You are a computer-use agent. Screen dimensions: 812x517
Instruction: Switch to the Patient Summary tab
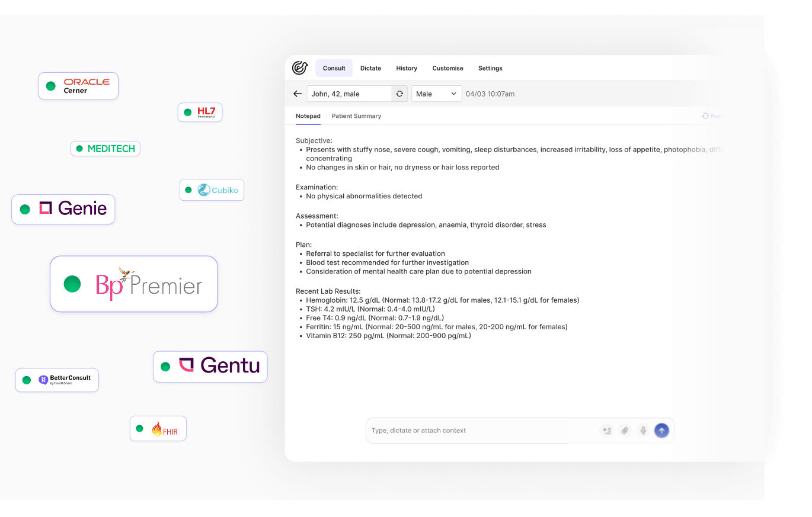click(x=356, y=116)
